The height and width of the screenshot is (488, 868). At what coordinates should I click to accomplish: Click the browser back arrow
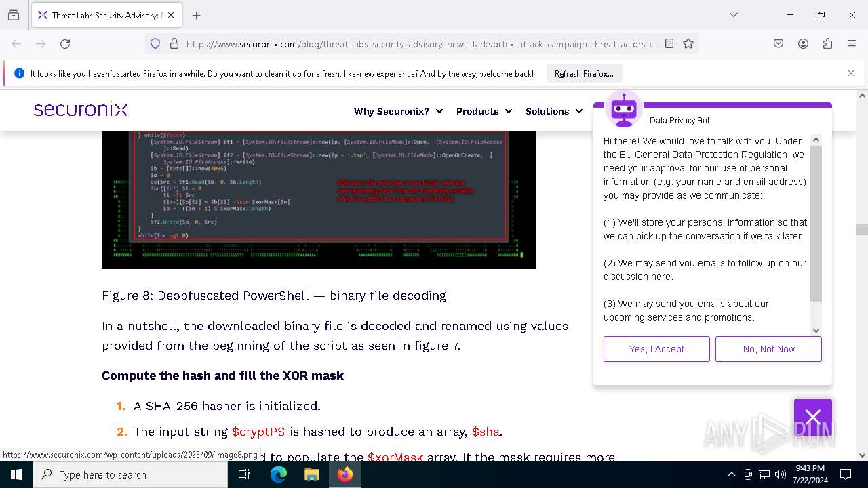16,43
